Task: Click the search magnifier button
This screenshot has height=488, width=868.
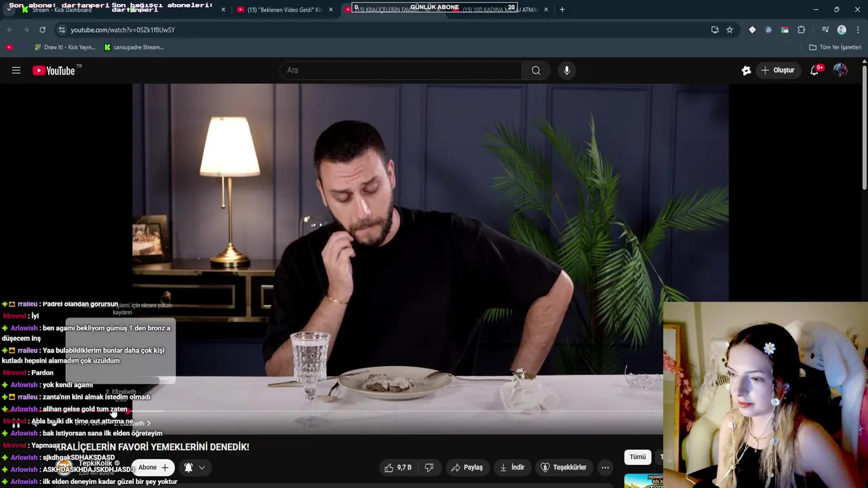Action: [536, 70]
